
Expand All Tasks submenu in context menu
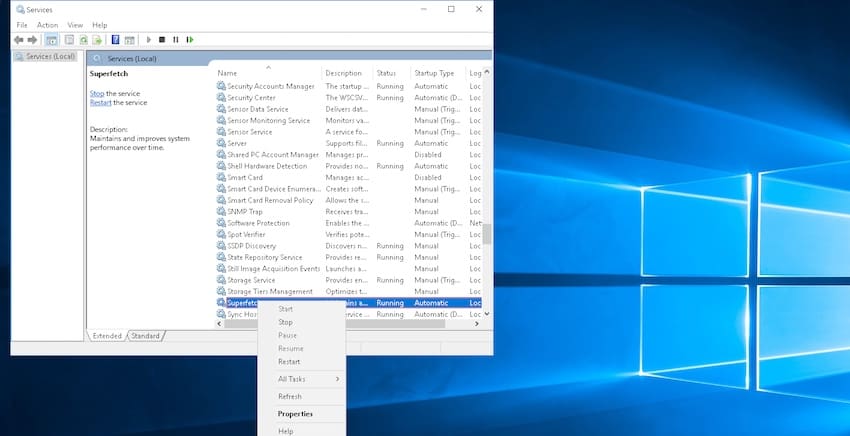tap(301, 379)
